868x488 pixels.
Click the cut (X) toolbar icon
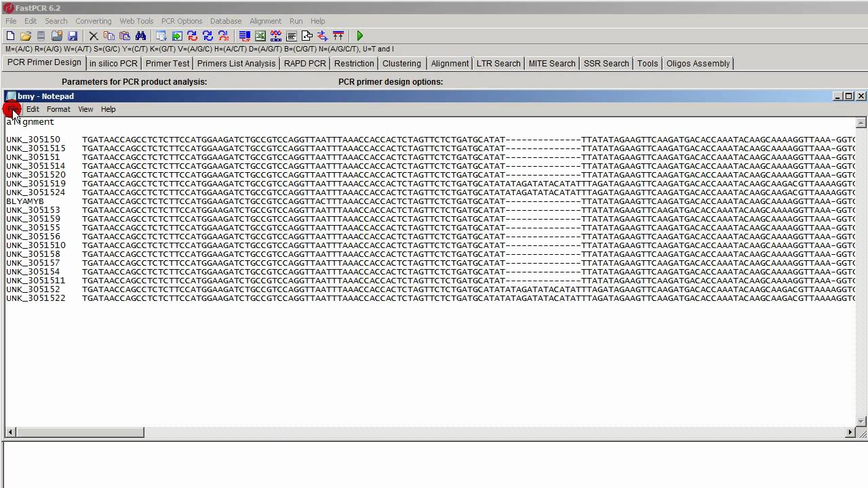tap(94, 36)
